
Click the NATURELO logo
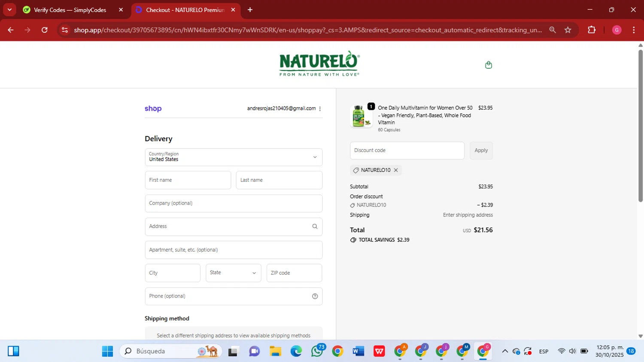tap(319, 64)
